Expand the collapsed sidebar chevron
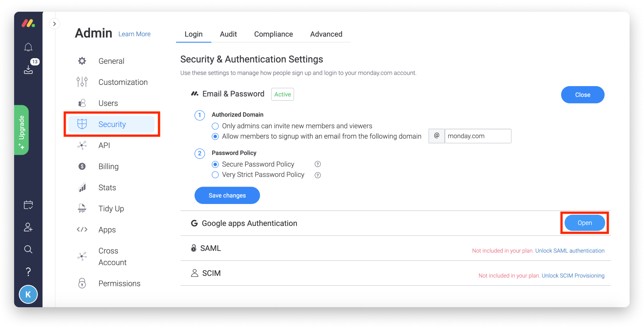This screenshot has width=644, height=329. pos(54,24)
